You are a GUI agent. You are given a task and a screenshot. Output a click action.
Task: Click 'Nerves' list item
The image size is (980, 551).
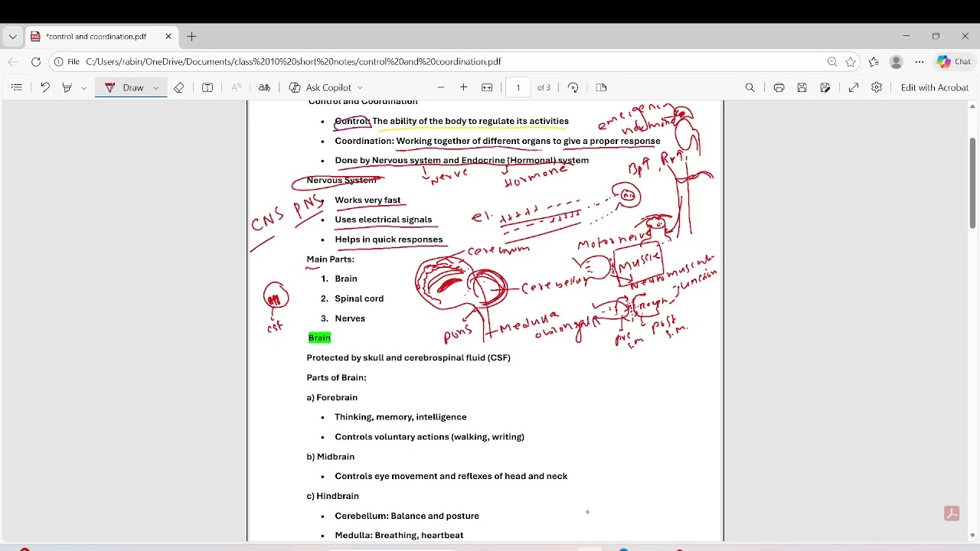tap(350, 318)
